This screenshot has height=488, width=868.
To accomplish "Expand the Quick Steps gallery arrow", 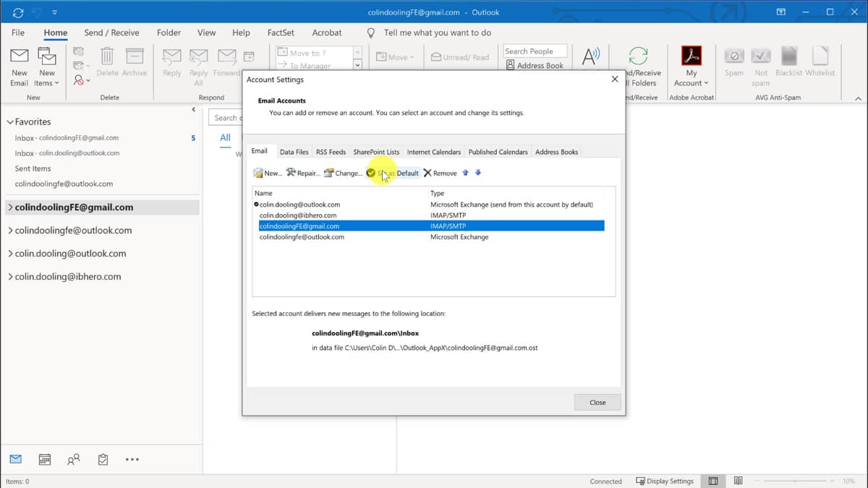I will [x=357, y=66].
